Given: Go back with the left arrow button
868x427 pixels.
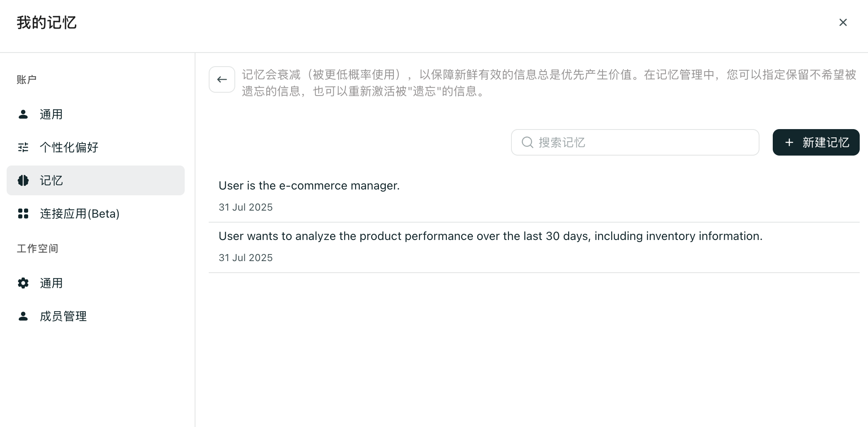Looking at the screenshot, I should [222, 79].
